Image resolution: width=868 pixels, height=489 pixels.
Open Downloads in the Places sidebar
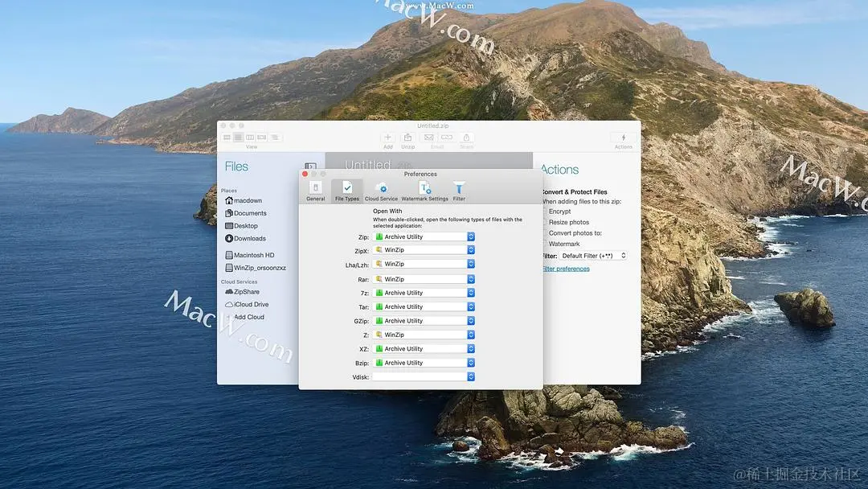(x=245, y=239)
